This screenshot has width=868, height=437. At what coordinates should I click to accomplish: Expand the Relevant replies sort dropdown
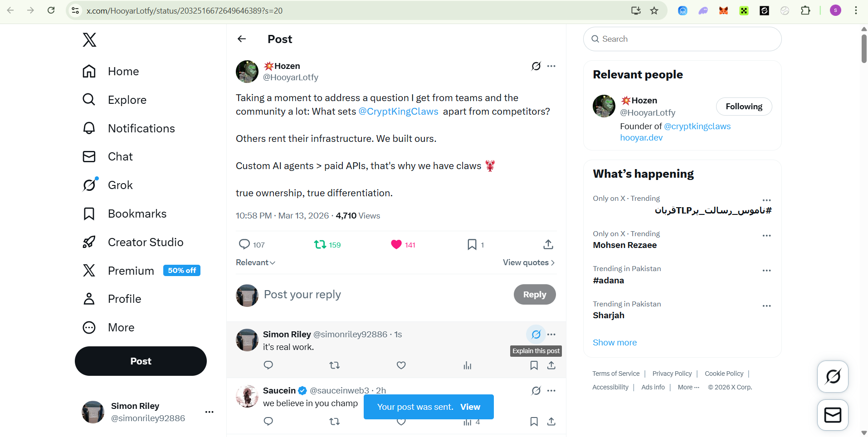[255, 262]
